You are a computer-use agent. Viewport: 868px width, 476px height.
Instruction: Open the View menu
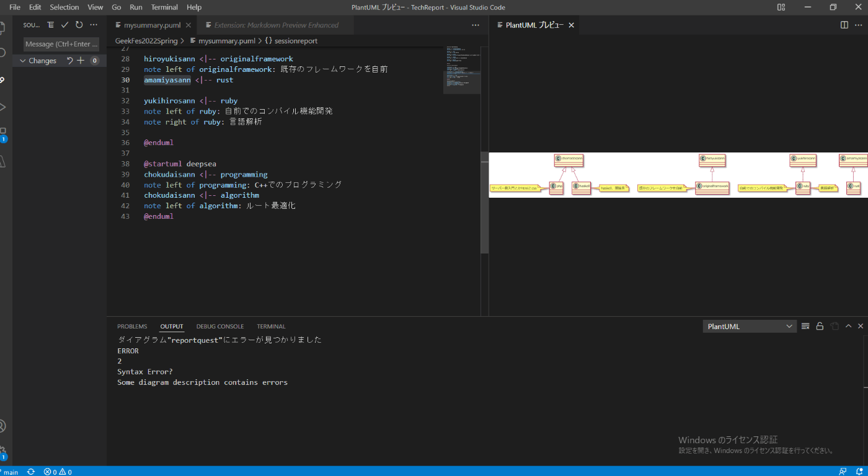click(x=95, y=7)
